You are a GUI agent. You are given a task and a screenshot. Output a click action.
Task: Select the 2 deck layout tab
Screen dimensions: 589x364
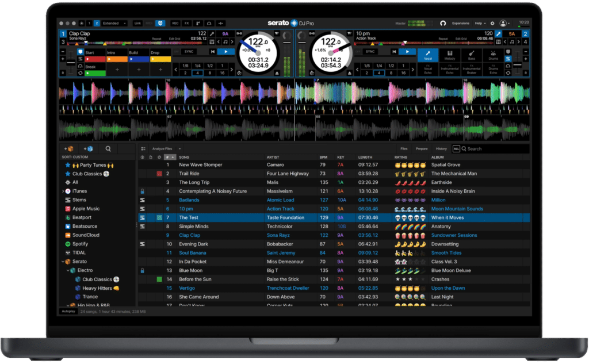97,24
